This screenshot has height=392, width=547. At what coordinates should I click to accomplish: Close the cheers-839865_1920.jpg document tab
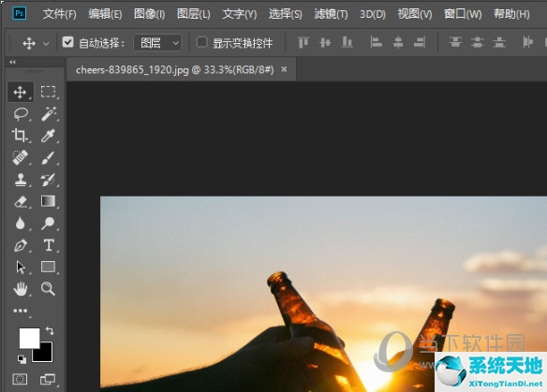coord(285,69)
